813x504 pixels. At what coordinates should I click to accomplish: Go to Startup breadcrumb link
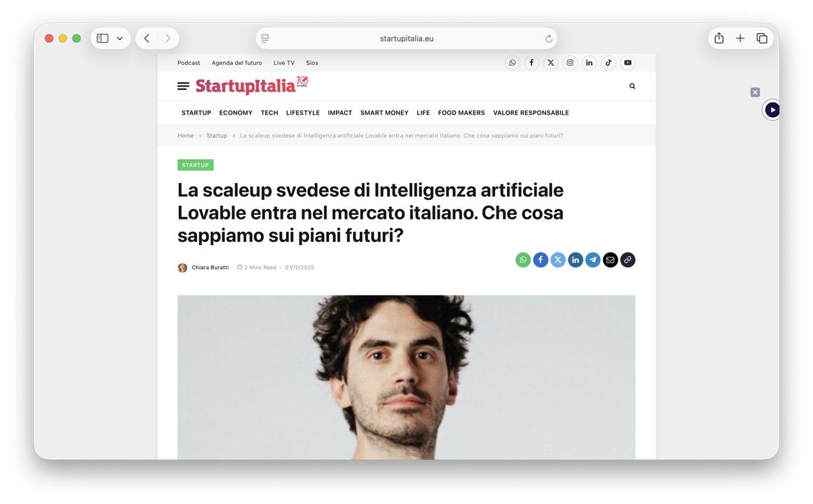point(217,135)
